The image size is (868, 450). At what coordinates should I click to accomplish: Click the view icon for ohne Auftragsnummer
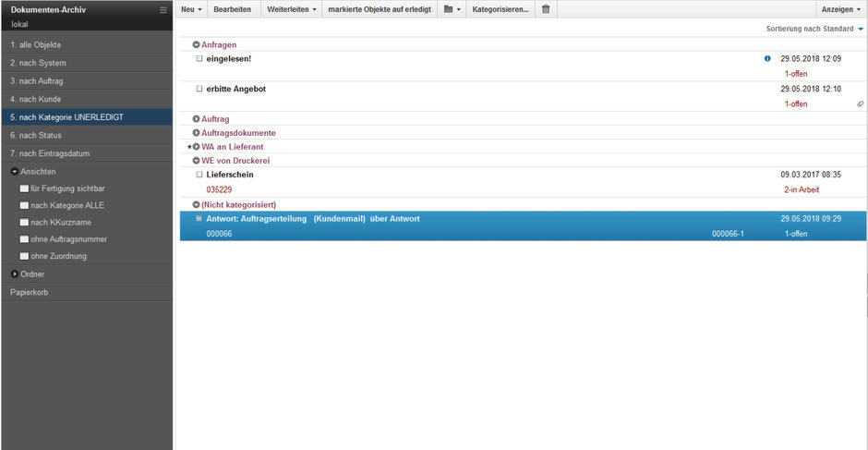[24, 240]
